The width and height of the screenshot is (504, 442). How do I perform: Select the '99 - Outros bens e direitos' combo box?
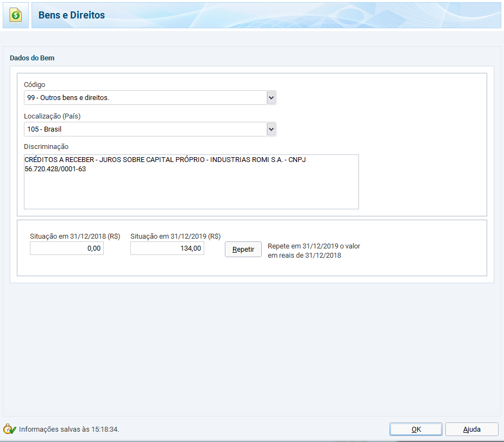145,98
